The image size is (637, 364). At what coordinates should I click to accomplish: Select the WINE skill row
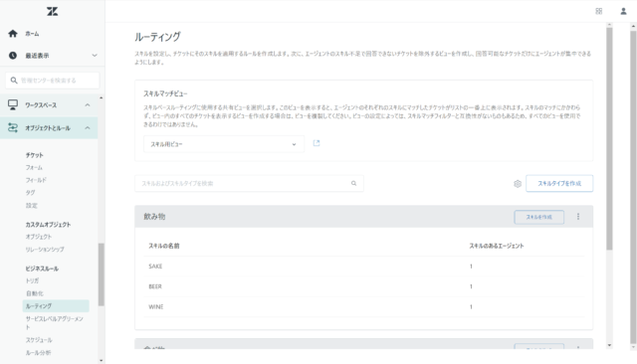364,306
